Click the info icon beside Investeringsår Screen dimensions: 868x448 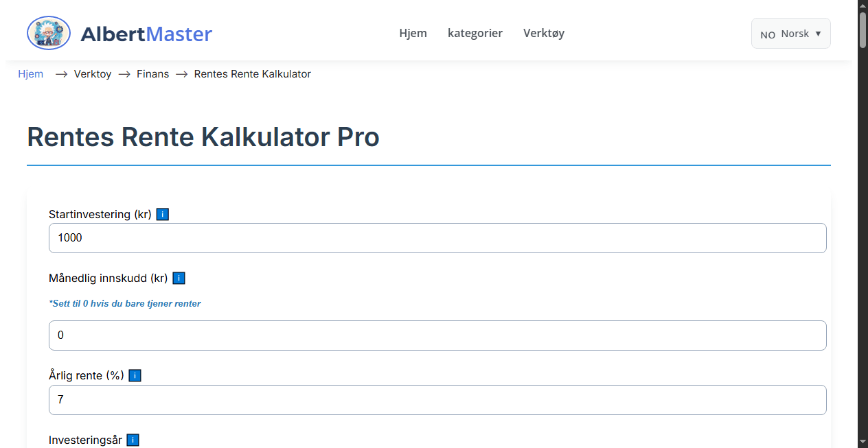133,440
